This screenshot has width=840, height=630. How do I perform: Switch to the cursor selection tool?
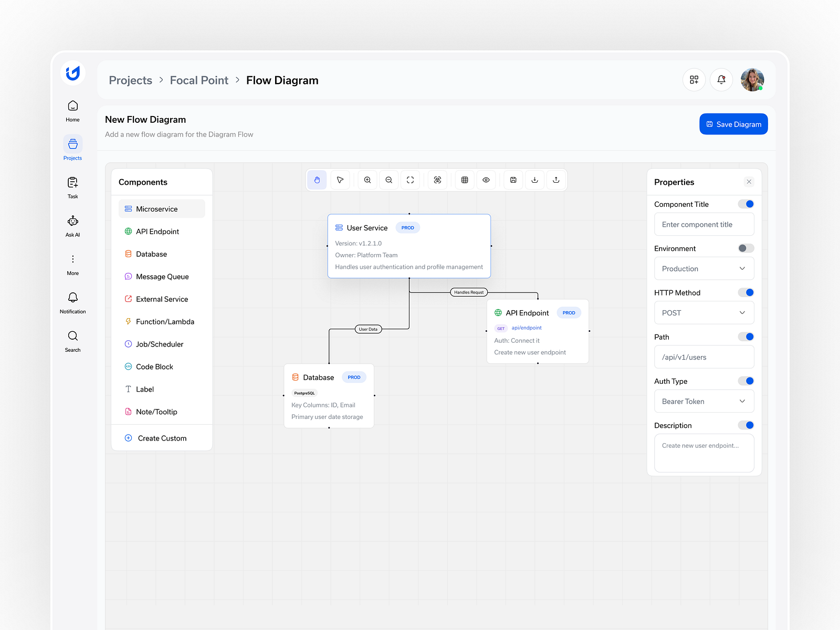[x=340, y=180]
